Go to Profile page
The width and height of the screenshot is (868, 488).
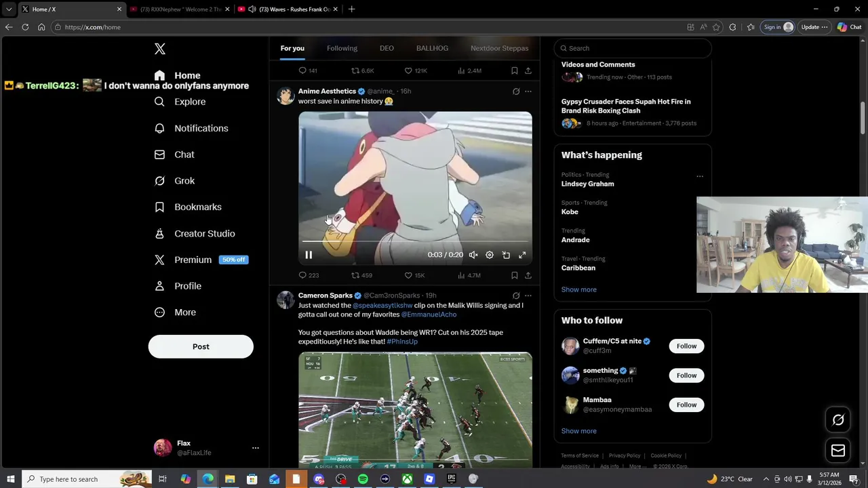[x=178, y=286]
